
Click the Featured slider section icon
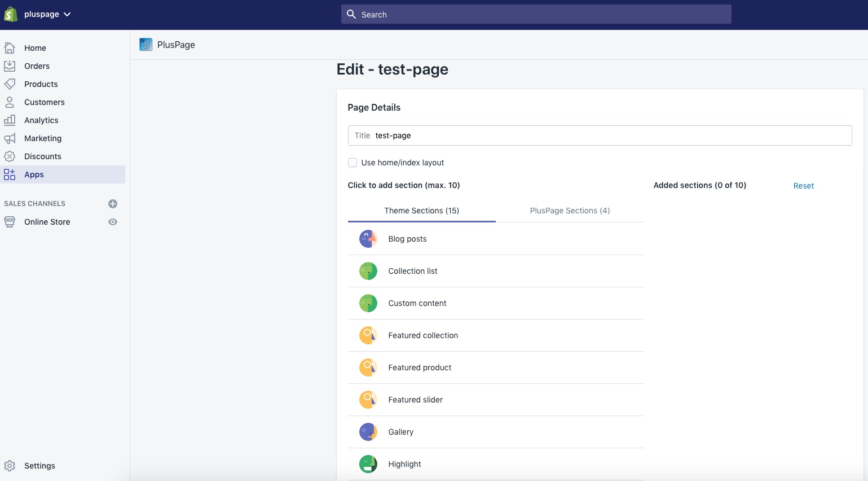tap(368, 399)
